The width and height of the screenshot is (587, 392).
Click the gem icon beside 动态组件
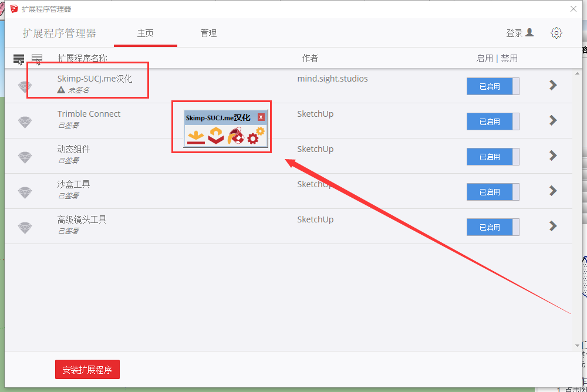coord(25,157)
